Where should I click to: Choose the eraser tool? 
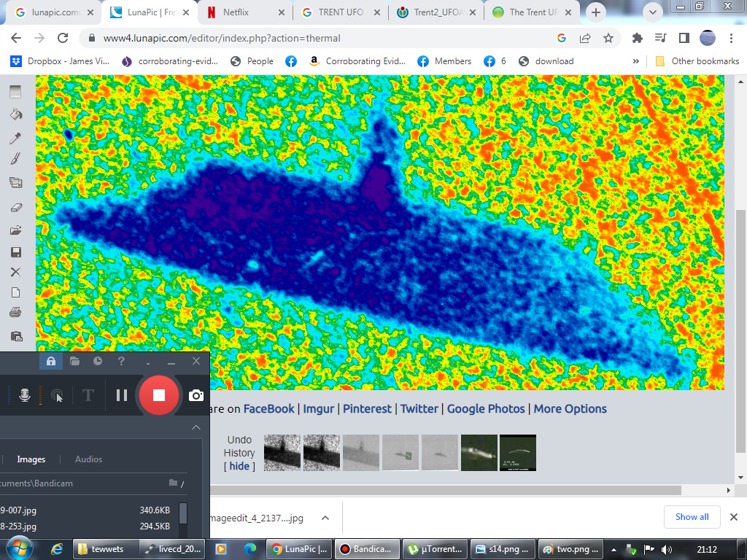pyautogui.click(x=15, y=207)
